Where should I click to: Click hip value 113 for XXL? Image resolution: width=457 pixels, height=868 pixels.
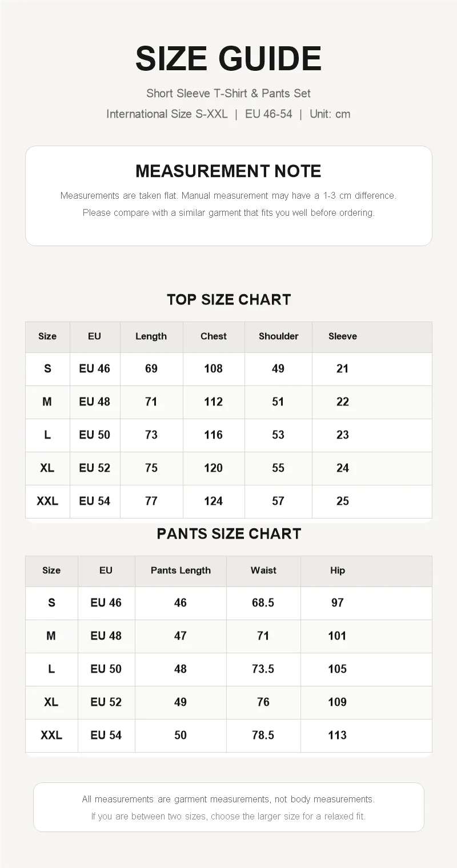point(338,735)
